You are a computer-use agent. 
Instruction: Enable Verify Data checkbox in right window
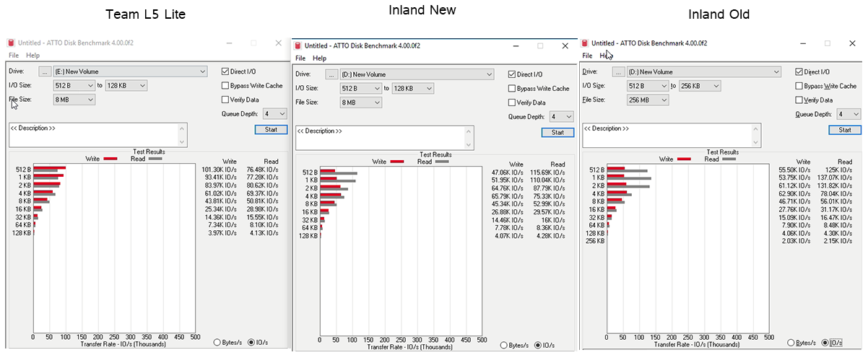pos(799,100)
